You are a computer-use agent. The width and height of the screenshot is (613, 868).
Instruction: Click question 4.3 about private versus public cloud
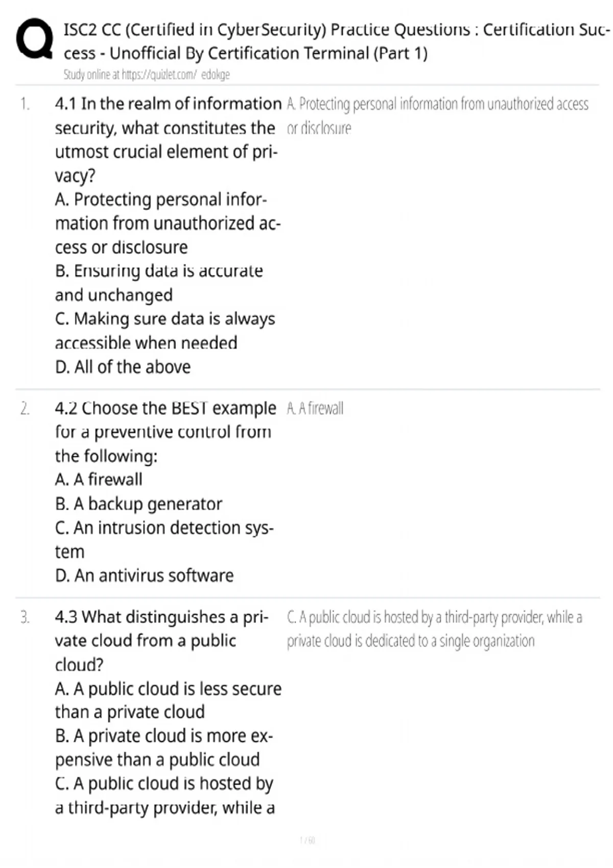point(161,641)
